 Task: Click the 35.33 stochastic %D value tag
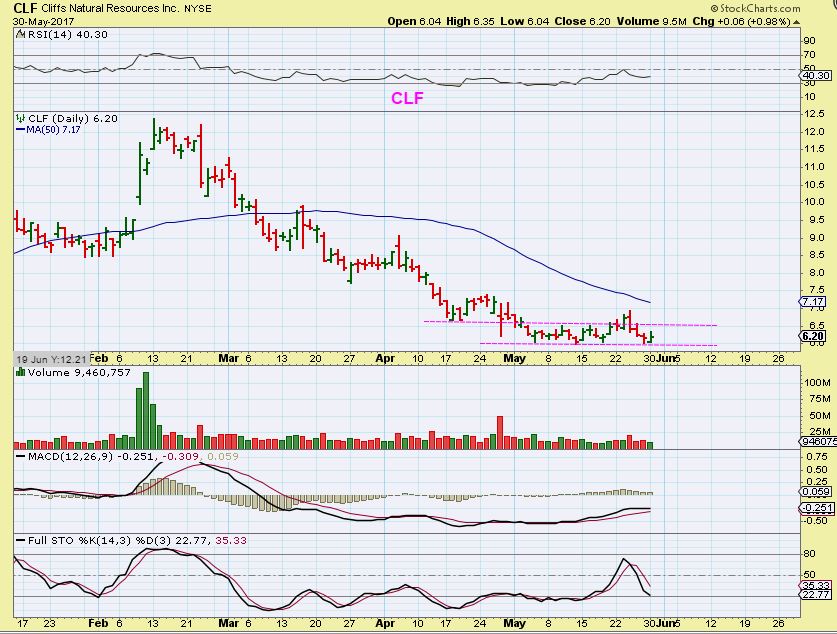(816, 585)
